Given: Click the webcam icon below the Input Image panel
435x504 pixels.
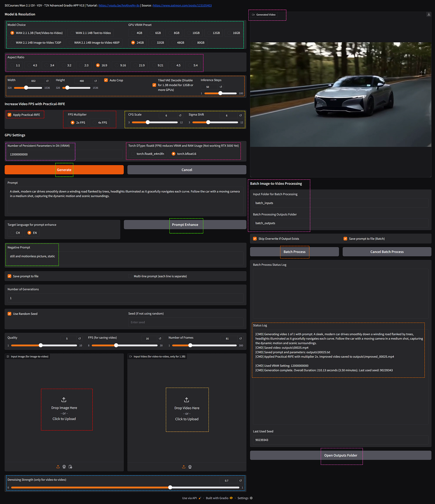Looking at the screenshot, I should 64,467.
